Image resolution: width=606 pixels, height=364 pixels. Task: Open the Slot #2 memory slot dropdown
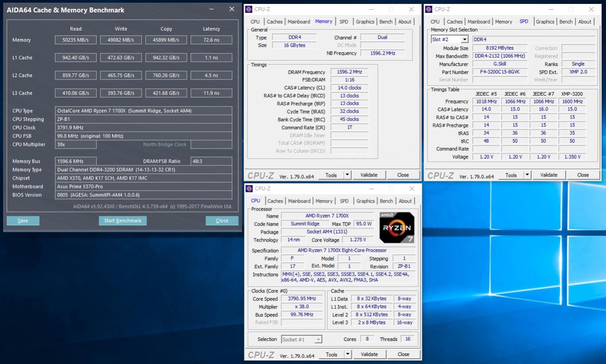(x=464, y=39)
